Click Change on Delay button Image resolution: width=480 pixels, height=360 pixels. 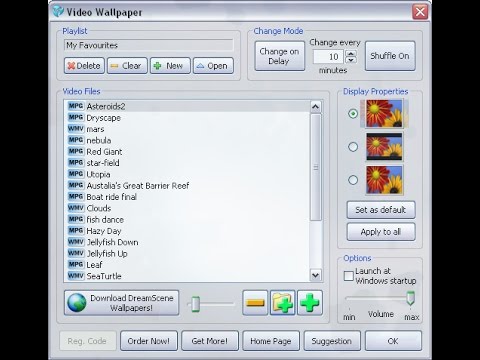(279, 56)
